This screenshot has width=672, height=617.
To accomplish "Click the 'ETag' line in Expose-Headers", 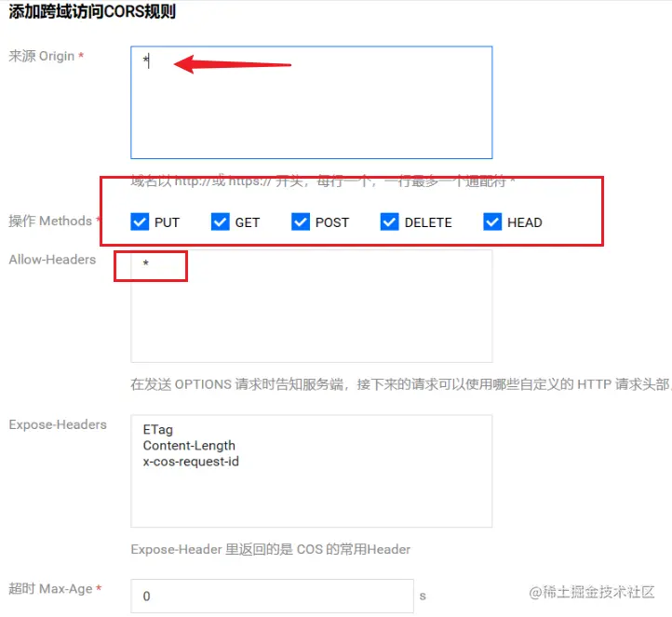I will coord(157,430).
